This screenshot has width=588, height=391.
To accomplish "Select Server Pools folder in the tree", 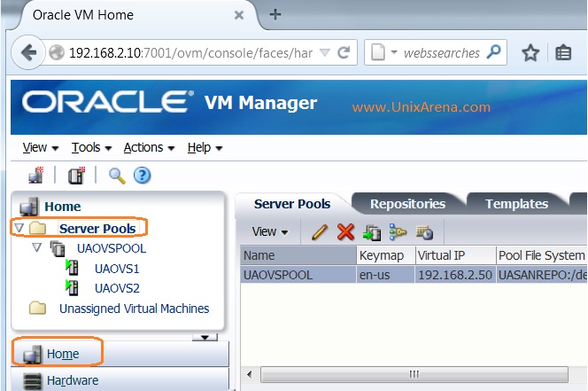I will [x=97, y=229].
